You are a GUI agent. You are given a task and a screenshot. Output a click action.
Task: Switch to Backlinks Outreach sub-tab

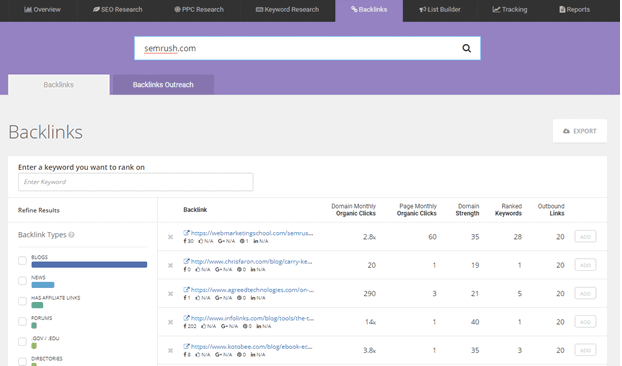[163, 84]
